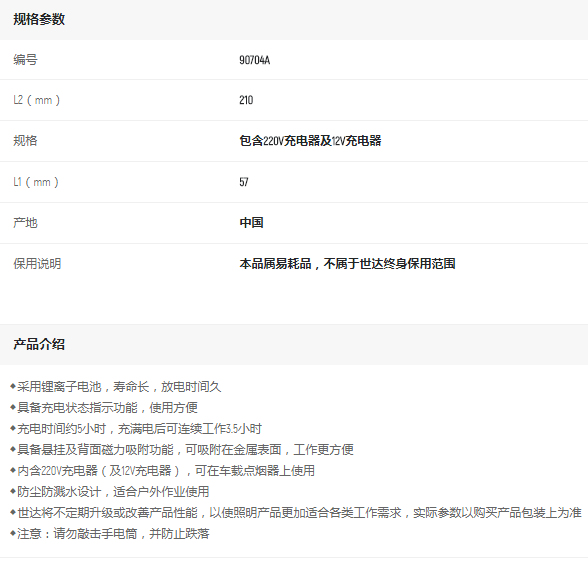The image size is (588, 566).
Task: Click the bullet about 防尘防溅水设计
Action: point(110,492)
